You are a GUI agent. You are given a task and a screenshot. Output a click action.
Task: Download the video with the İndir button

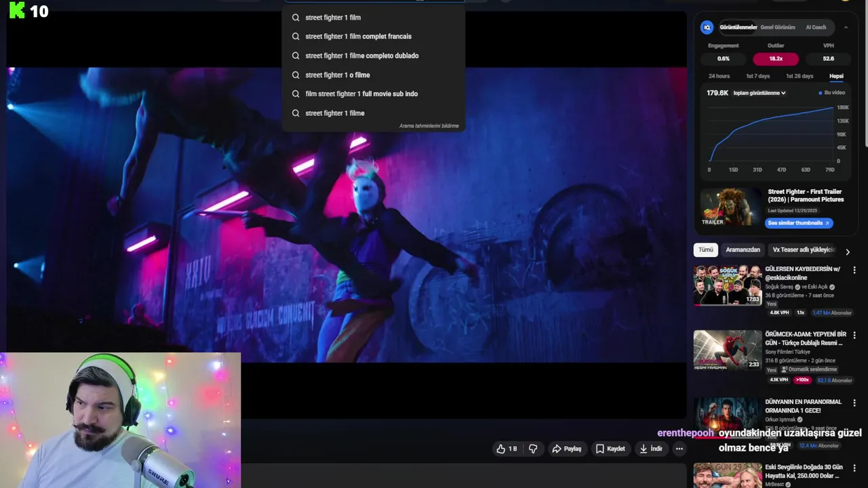pyautogui.click(x=651, y=449)
